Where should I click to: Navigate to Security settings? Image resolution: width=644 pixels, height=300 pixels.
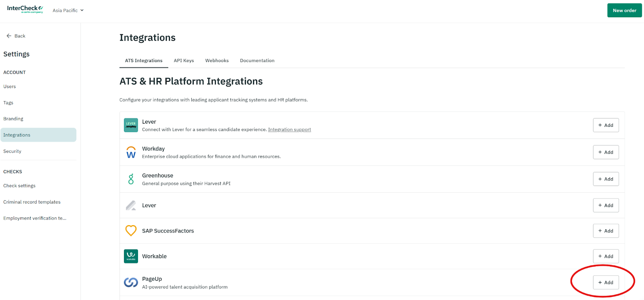[12, 151]
